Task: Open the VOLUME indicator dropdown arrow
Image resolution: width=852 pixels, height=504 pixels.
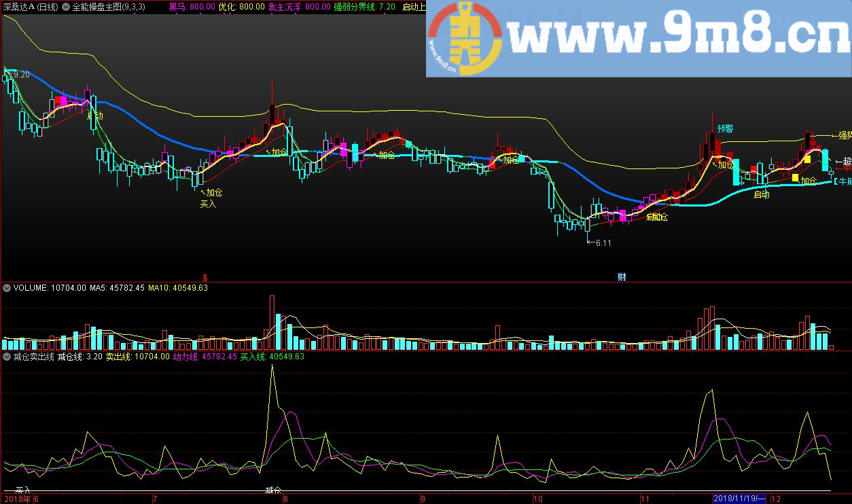Action: (7, 288)
